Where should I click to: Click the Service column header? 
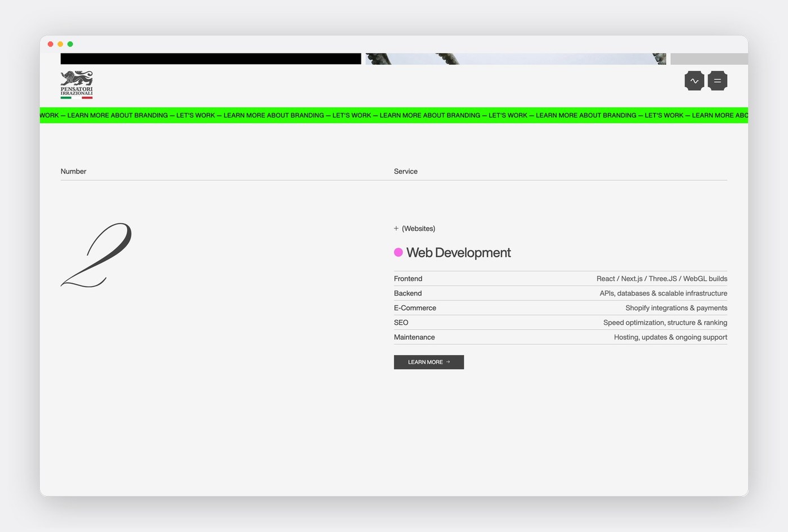(x=406, y=171)
